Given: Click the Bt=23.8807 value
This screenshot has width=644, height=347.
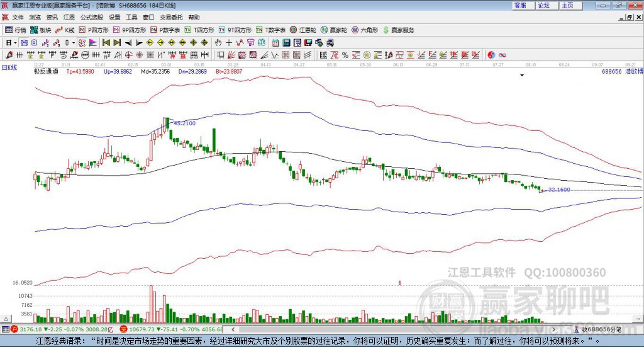Looking at the screenshot, I should pos(229,71).
